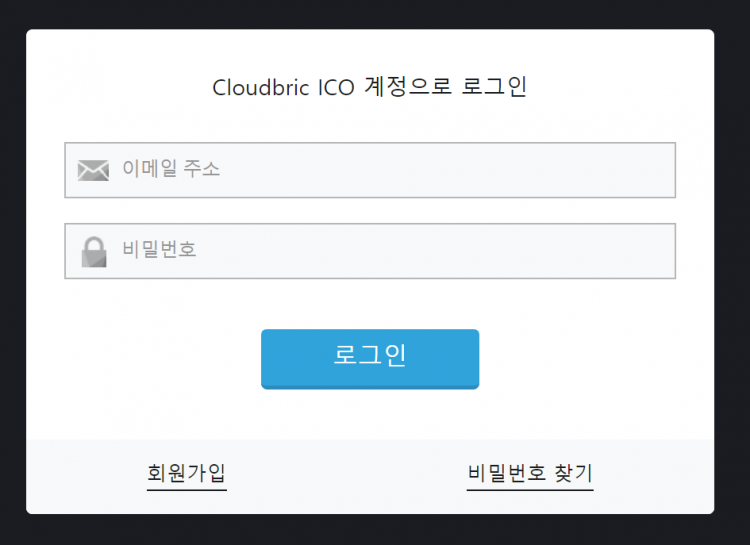Click the blank area between password field and 로그인 button
Image resolution: width=750 pixels, height=545 pixels.
(370, 304)
